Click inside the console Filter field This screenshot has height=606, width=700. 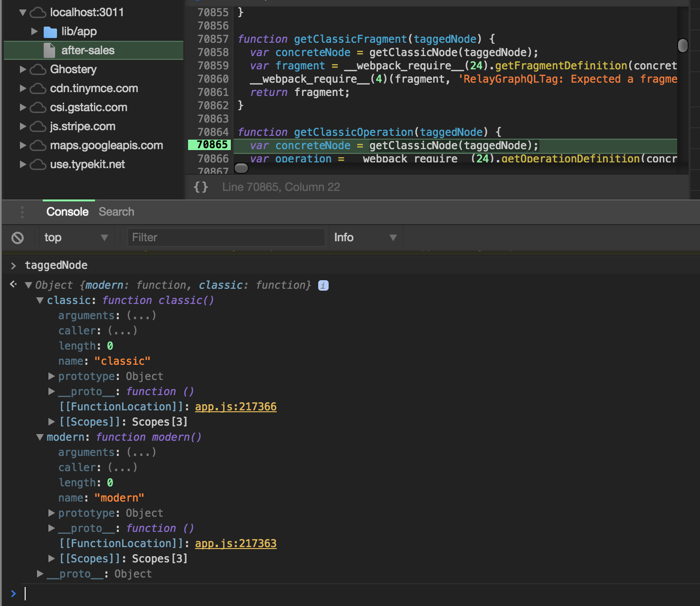pyautogui.click(x=226, y=237)
